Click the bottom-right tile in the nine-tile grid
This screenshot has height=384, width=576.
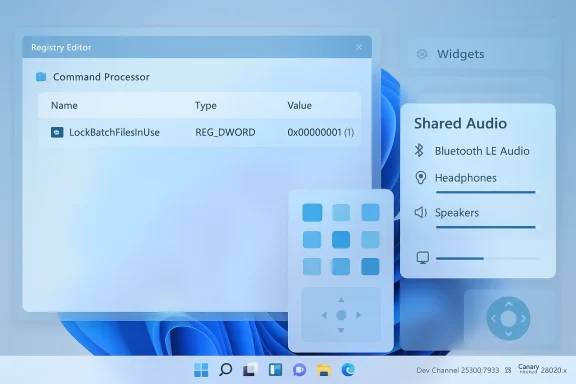pos(370,266)
